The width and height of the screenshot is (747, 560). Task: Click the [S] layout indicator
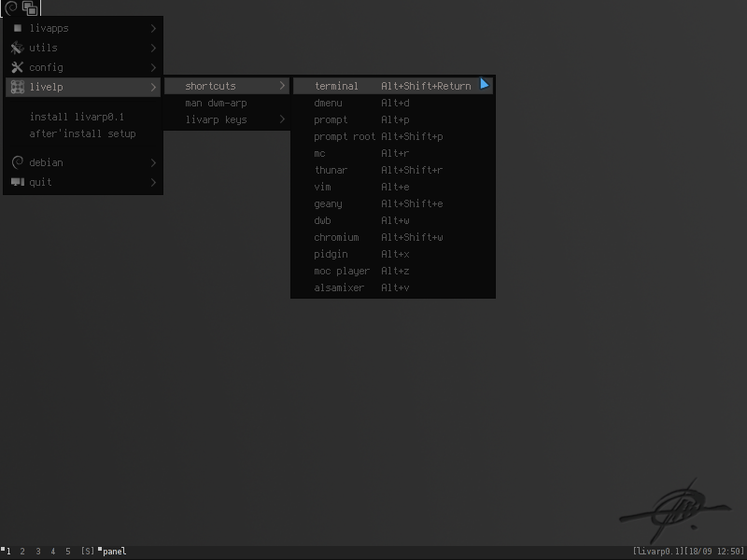click(x=87, y=552)
